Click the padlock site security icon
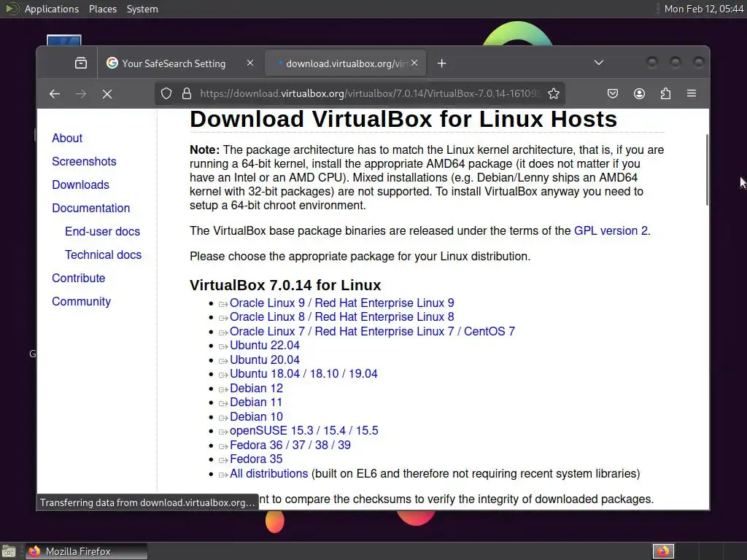 pyautogui.click(x=187, y=94)
